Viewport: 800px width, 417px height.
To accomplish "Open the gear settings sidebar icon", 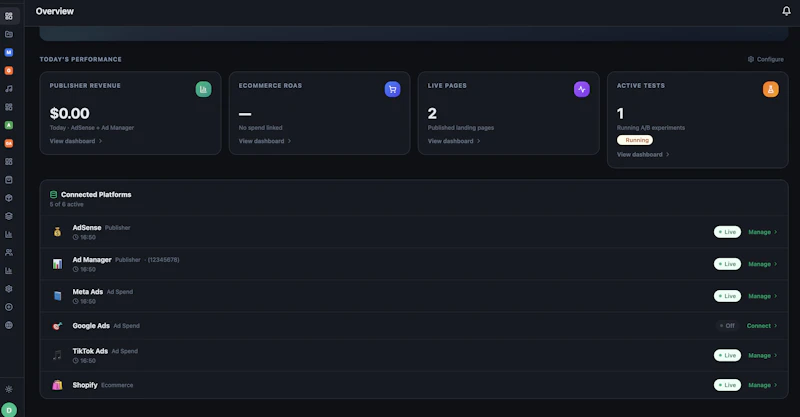I will [x=9, y=289].
